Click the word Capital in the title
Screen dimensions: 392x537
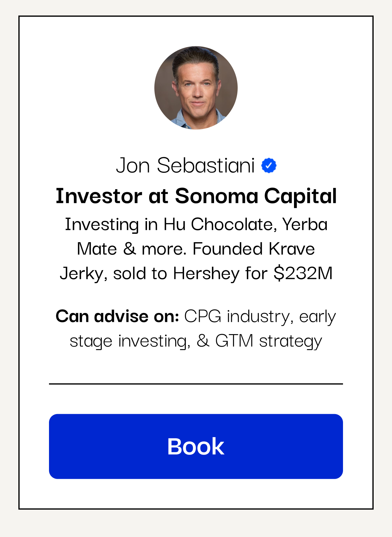[x=300, y=196]
